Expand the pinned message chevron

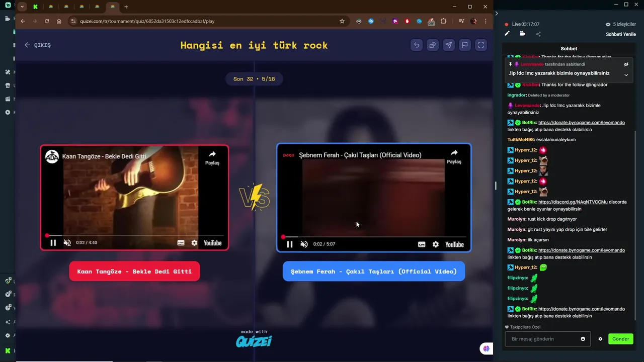(x=626, y=75)
